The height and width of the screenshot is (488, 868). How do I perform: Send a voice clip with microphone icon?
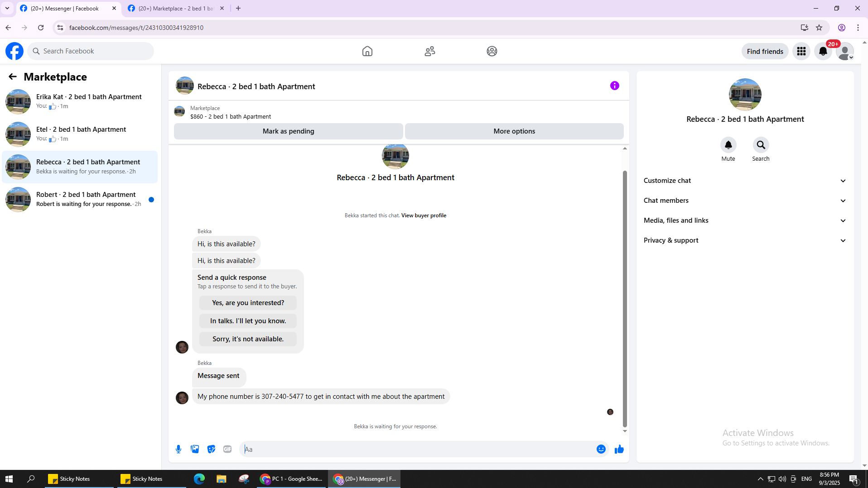click(x=178, y=449)
